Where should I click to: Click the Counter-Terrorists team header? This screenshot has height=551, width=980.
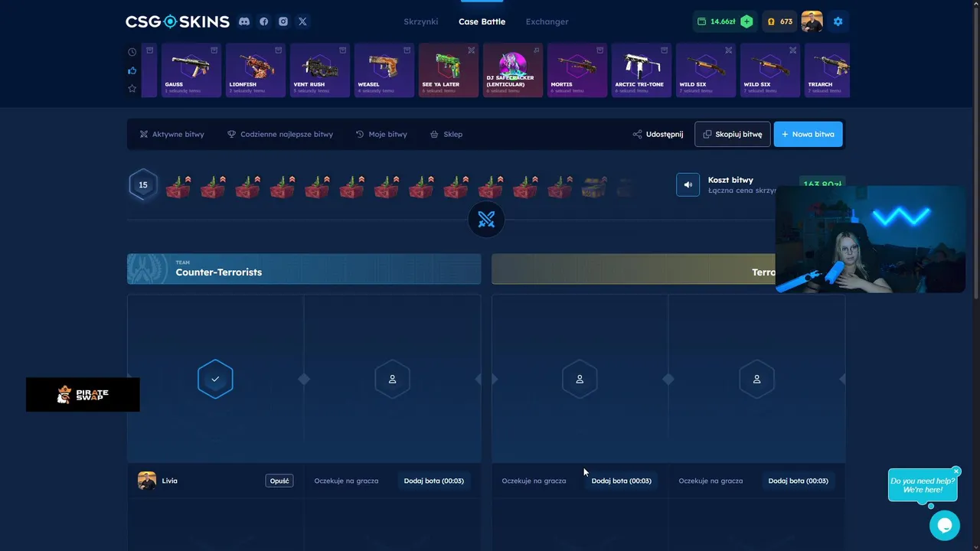(x=304, y=269)
